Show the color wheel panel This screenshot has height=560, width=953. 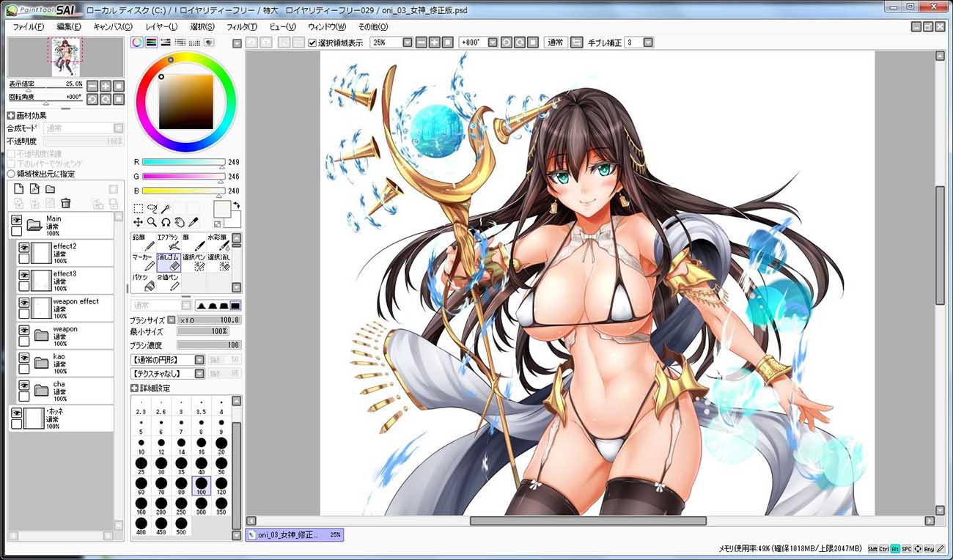pyautogui.click(x=137, y=43)
